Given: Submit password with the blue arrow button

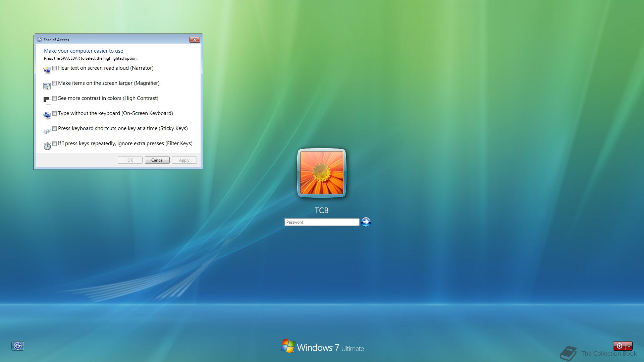Looking at the screenshot, I should point(366,222).
